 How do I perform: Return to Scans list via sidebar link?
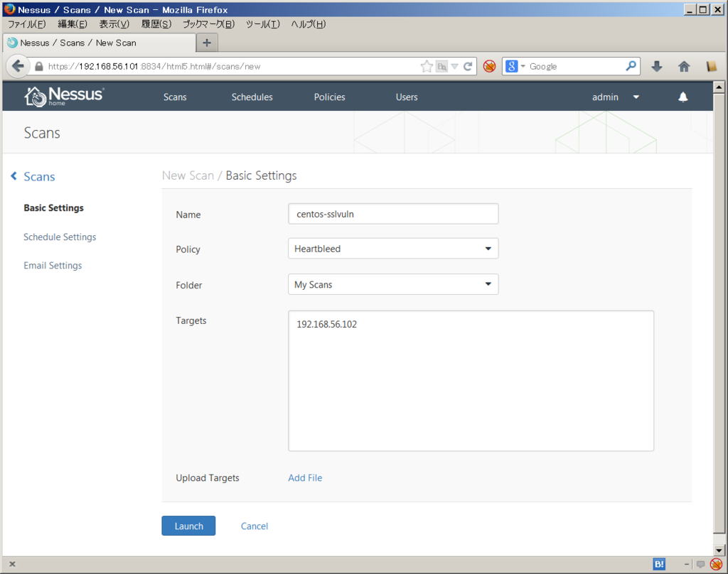pyautogui.click(x=39, y=176)
